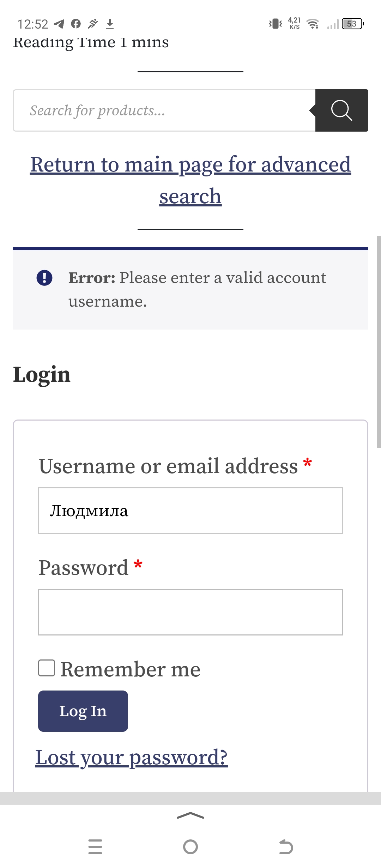Tap the Facebook notification icon
This screenshot has height=868, width=381.
[76, 24]
